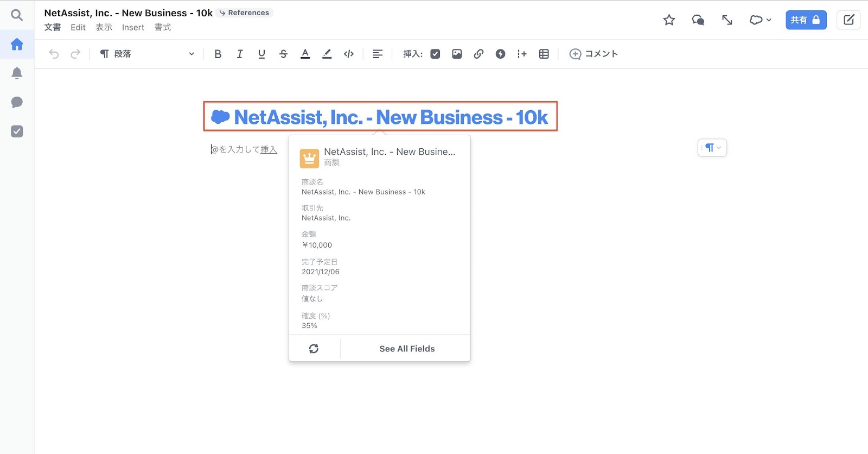Viewport: 868px width, 454px height.
Task: Open the 表示 menu
Action: pos(104,27)
